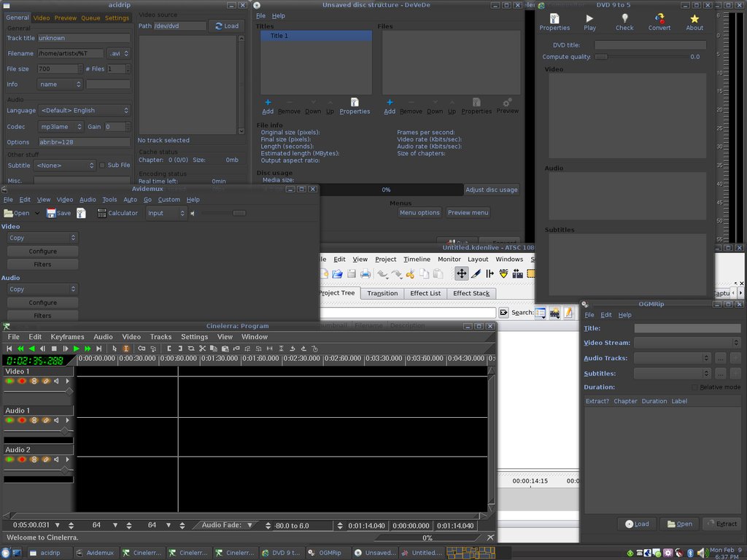Open the Keyframes menu in Cinelerra
The height and width of the screenshot is (560, 747).
67,337
